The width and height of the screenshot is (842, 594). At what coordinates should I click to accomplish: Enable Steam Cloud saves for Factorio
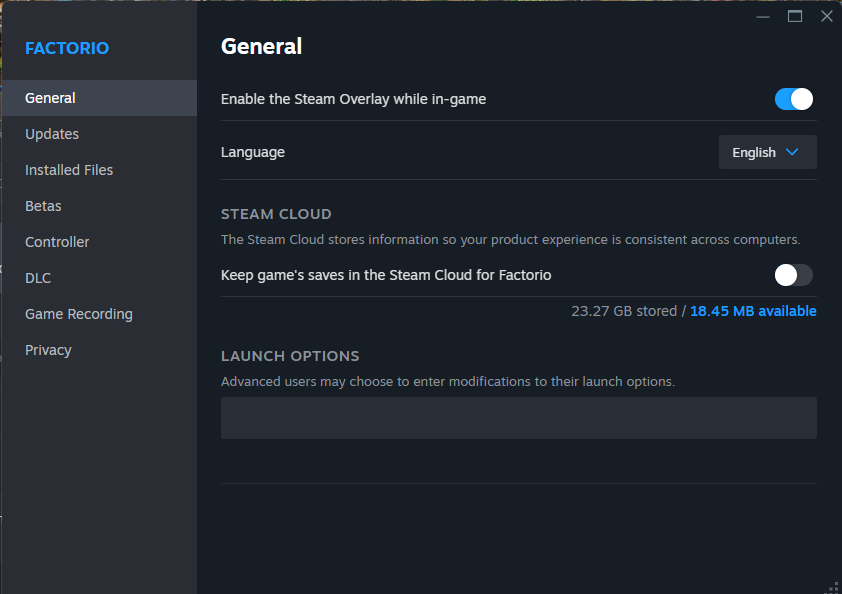click(x=794, y=276)
